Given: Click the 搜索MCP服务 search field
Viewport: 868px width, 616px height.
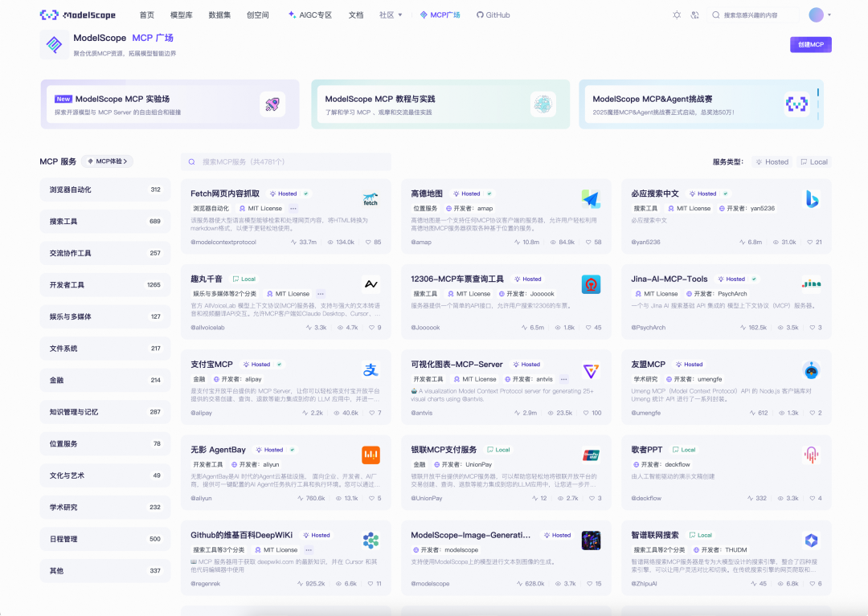Looking at the screenshot, I should tap(285, 162).
